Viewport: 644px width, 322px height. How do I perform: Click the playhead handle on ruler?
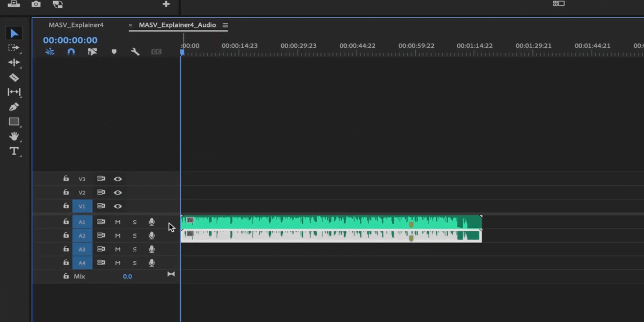coord(182,52)
